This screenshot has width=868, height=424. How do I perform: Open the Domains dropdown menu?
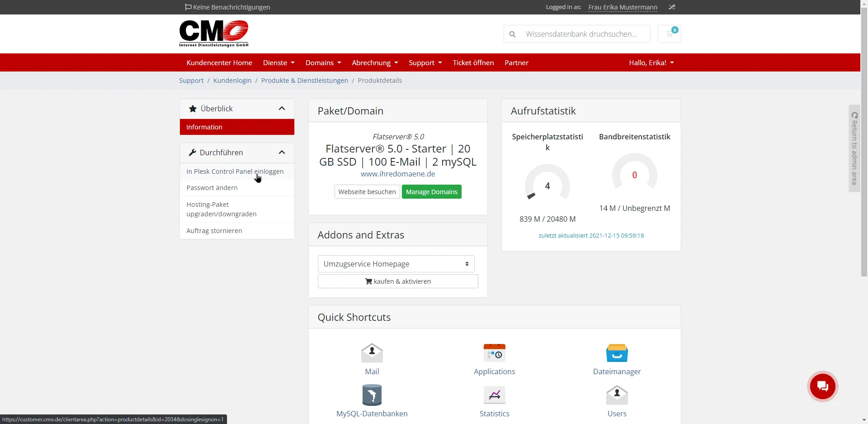coord(323,62)
